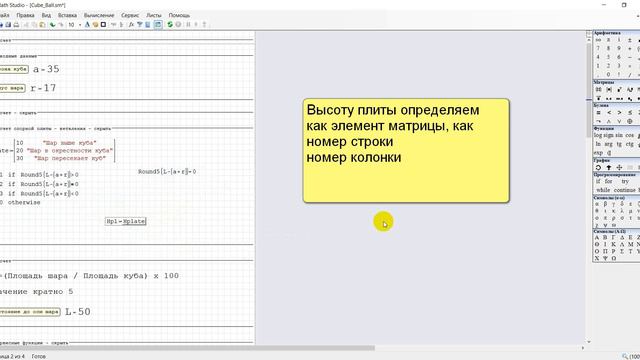Insert the ln function

coord(598,144)
